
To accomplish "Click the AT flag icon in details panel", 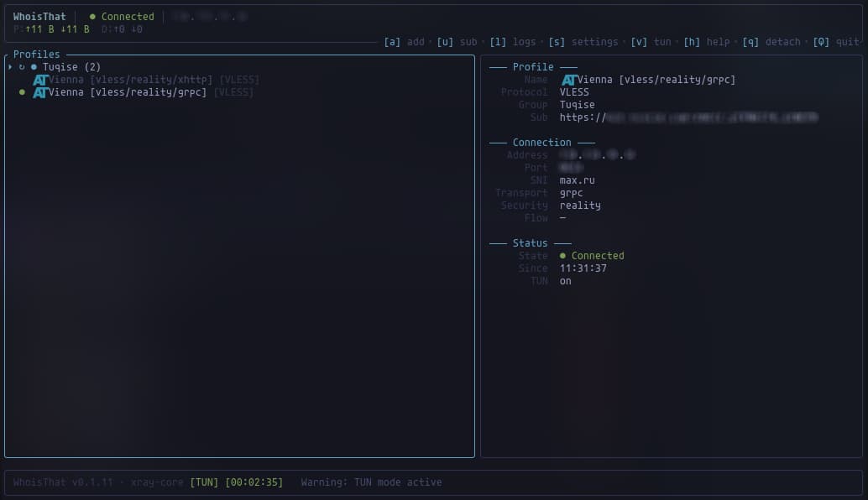I will pyautogui.click(x=569, y=81).
